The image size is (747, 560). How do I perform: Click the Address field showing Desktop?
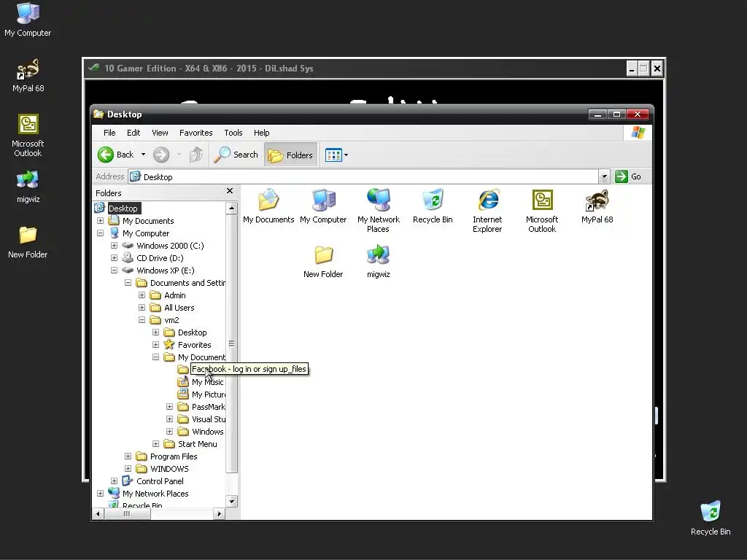coord(365,176)
